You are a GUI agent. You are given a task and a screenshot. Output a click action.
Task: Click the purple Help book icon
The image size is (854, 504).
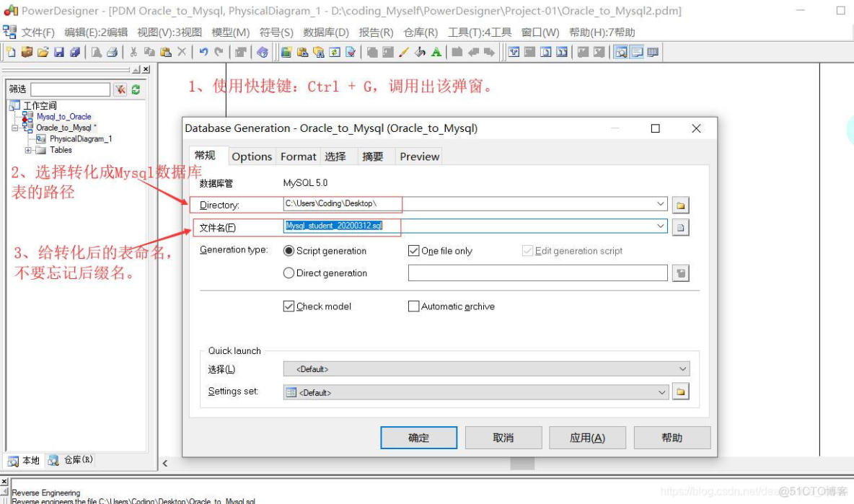(x=263, y=52)
